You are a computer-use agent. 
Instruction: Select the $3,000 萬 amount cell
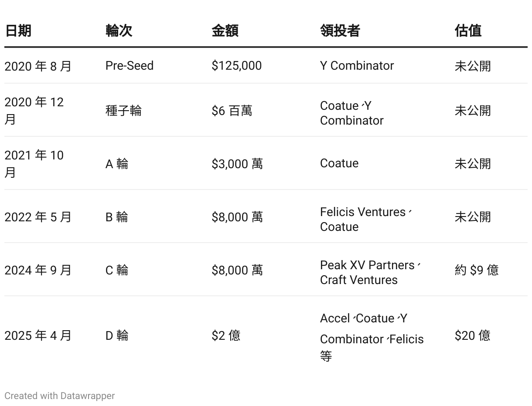pyautogui.click(x=237, y=164)
